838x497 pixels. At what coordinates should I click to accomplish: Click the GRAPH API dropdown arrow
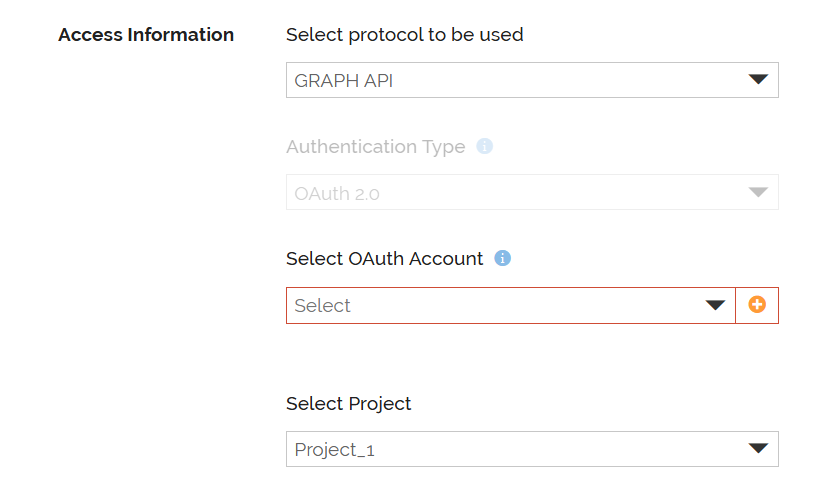(x=758, y=80)
